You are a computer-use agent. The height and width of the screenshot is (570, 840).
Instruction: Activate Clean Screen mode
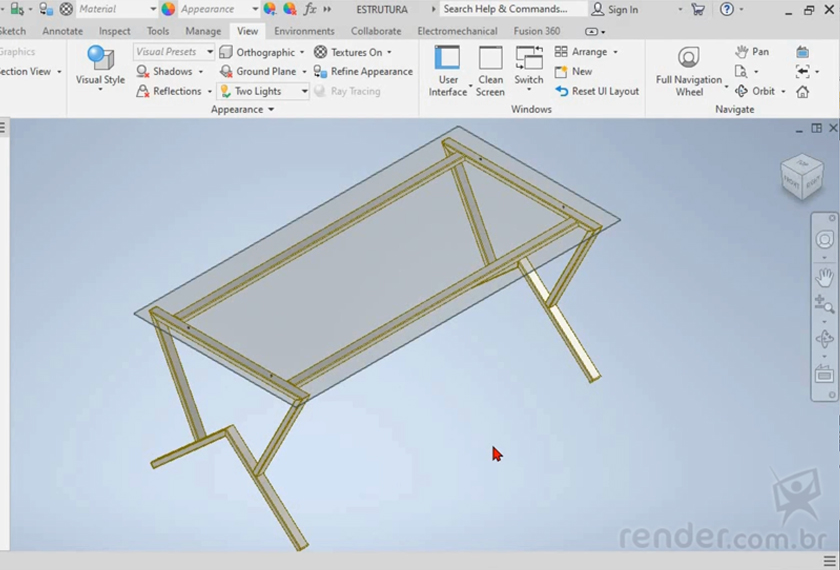tap(490, 70)
